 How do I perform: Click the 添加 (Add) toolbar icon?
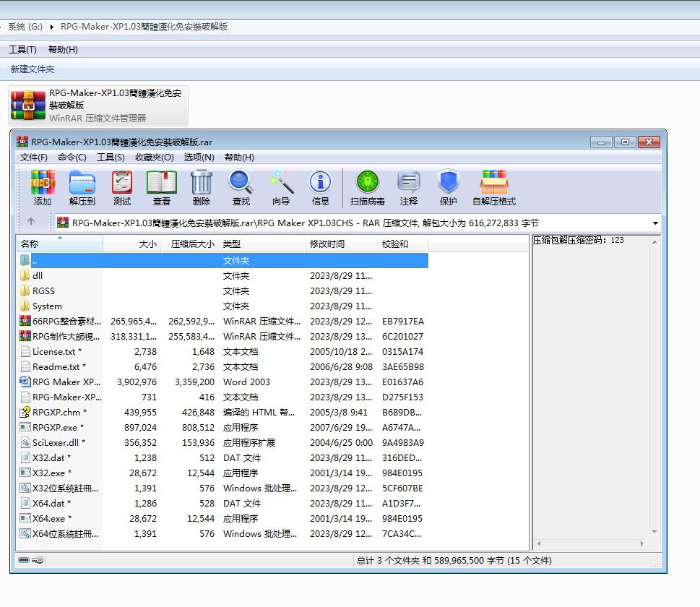[43, 188]
